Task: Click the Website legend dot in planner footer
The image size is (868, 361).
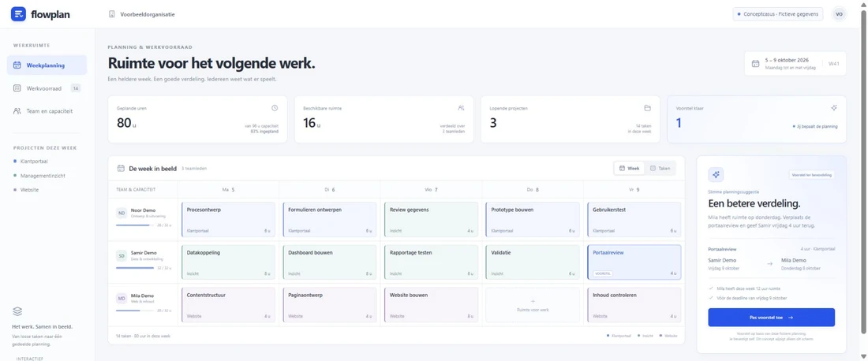Action: coord(660,336)
